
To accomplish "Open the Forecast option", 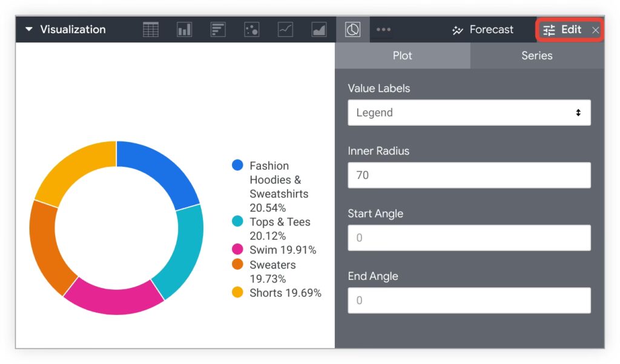I will click(483, 30).
